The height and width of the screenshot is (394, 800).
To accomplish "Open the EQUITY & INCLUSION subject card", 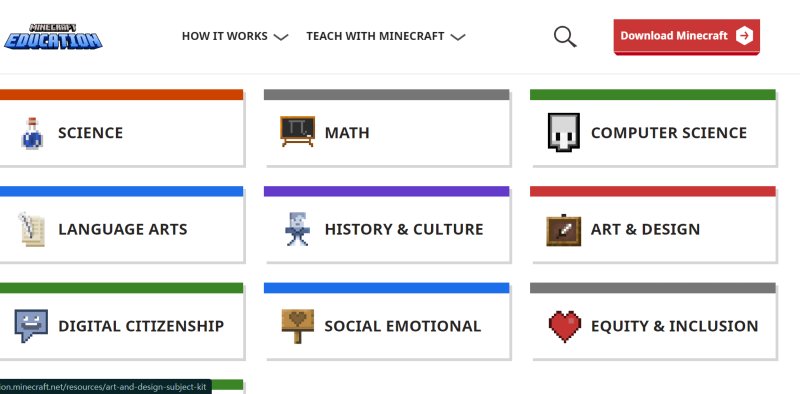I will point(653,321).
